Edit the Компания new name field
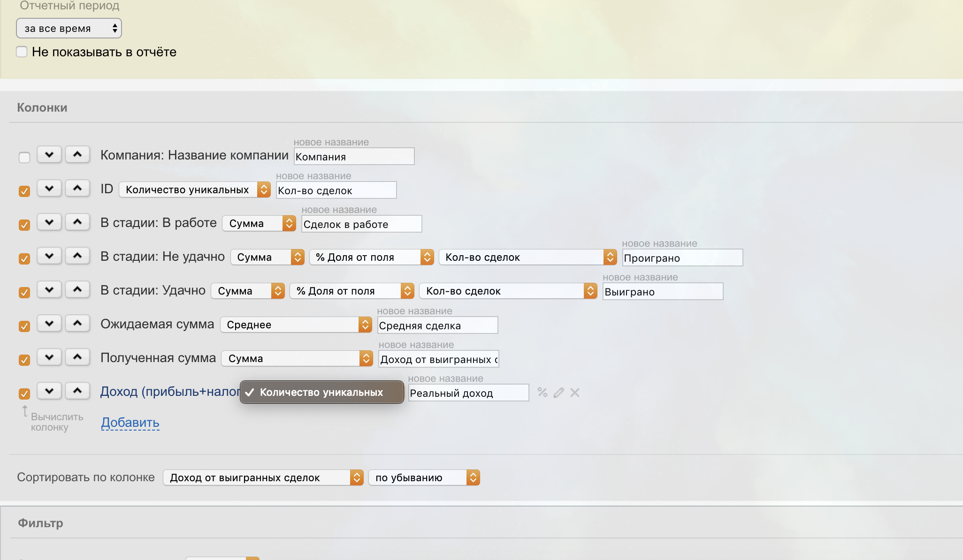 (x=354, y=156)
